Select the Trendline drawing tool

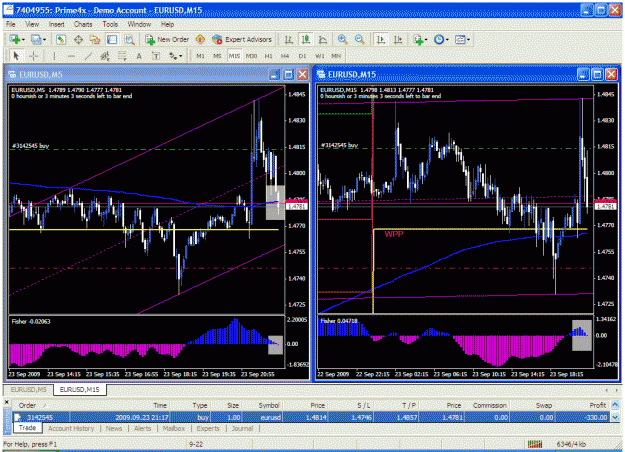tap(88, 56)
